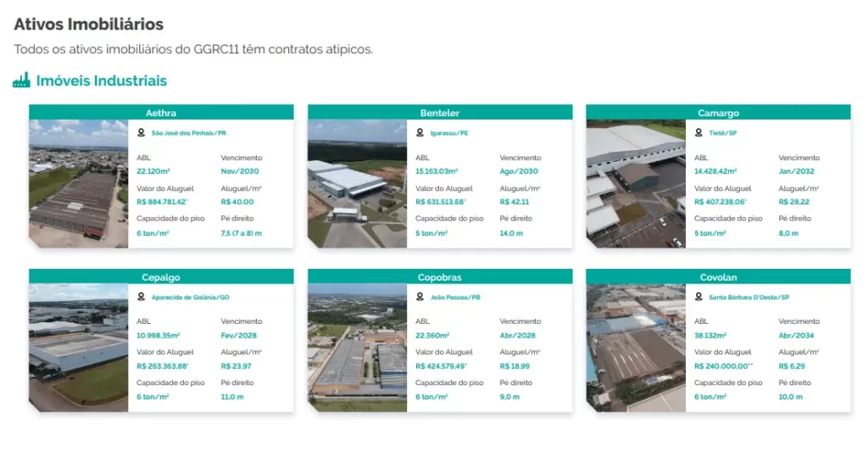The image size is (868, 452).
Task: Select the R$ 28,22 rent per m²
Action: [x=793, y=202]
